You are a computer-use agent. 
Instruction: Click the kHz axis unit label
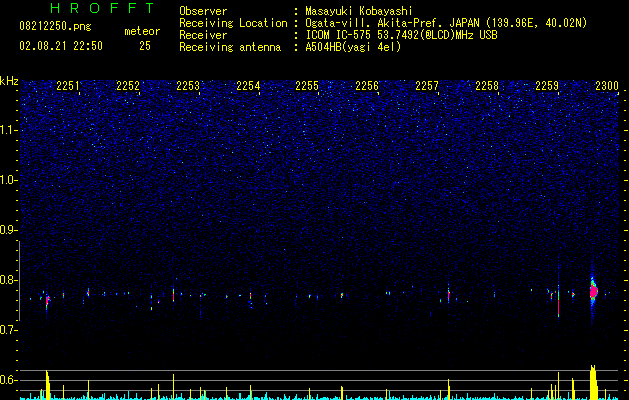pyautogui.click(x=9, y=81)
